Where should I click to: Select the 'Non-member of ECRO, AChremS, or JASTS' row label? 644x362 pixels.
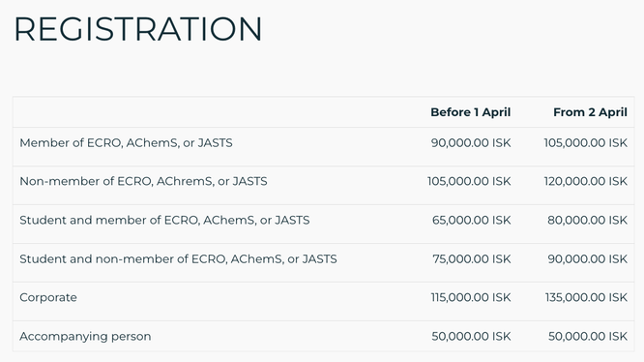[143, 181]
